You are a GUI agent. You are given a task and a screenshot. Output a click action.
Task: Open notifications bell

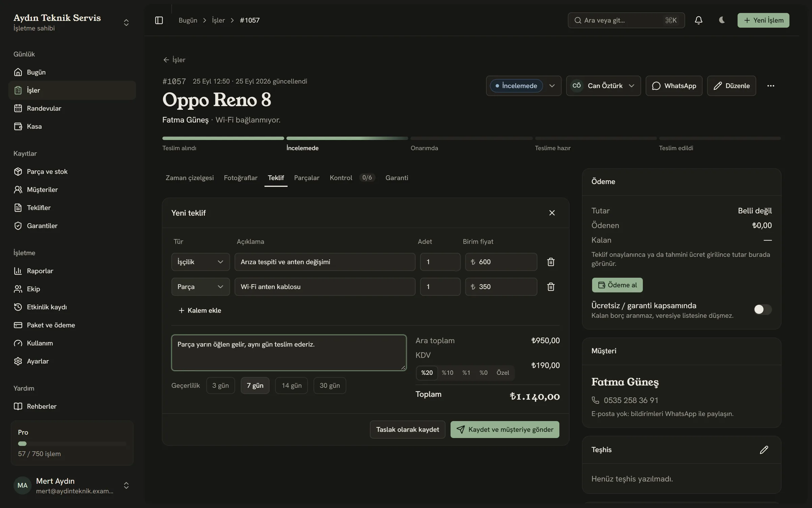(x=698, y=20)
